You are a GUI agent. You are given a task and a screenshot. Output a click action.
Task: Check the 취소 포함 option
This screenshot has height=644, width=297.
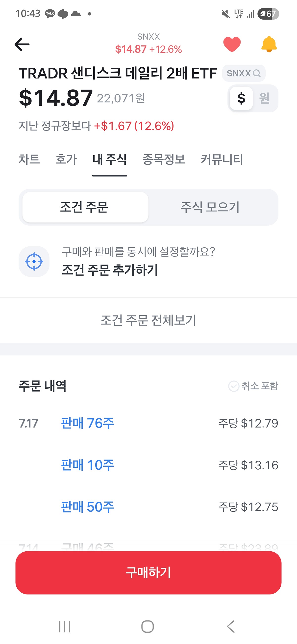pyautogui.click(x=253, y=386)
